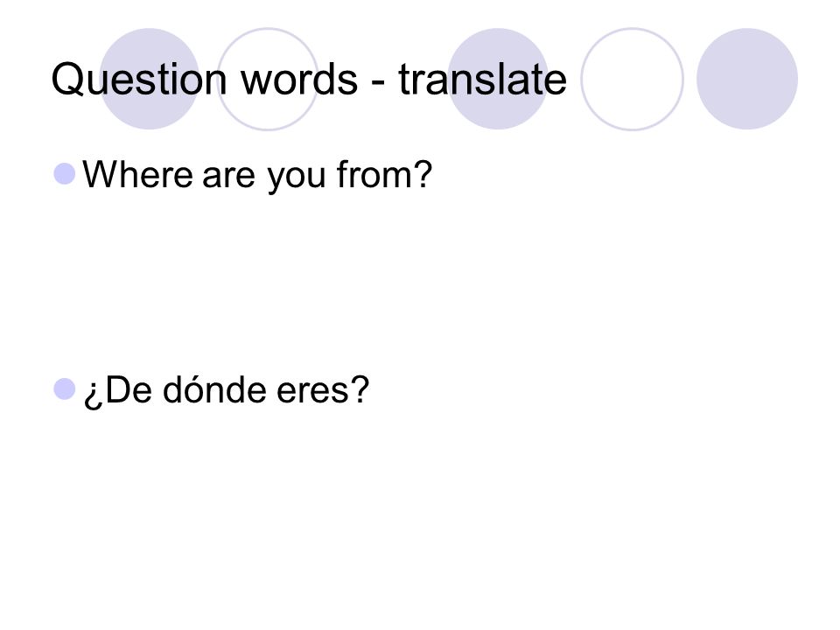840x630 pixels.
Task: Click the word "are" in the English sentence
Action: [x=228, y=178]
